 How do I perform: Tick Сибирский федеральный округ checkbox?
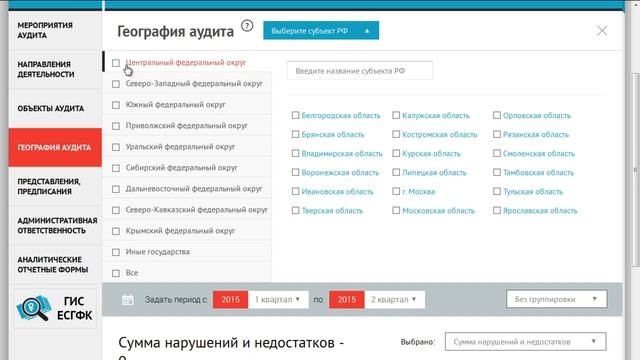click(116, 168)
